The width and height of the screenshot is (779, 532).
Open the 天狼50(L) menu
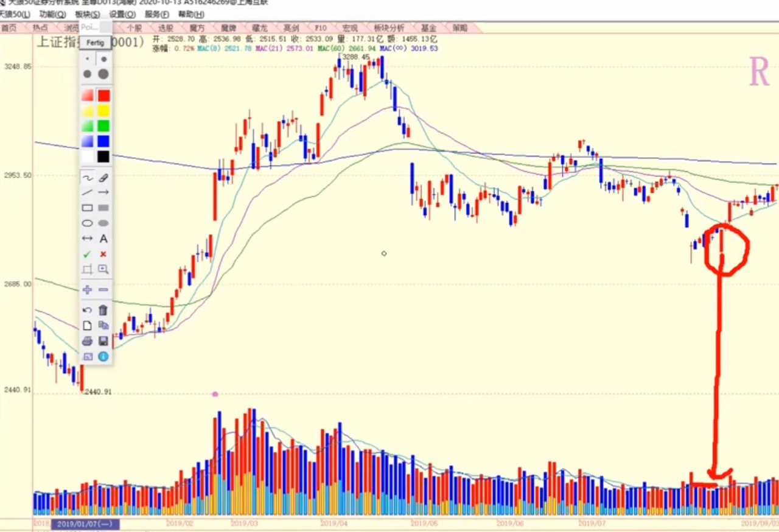click(x=14, y=14)
